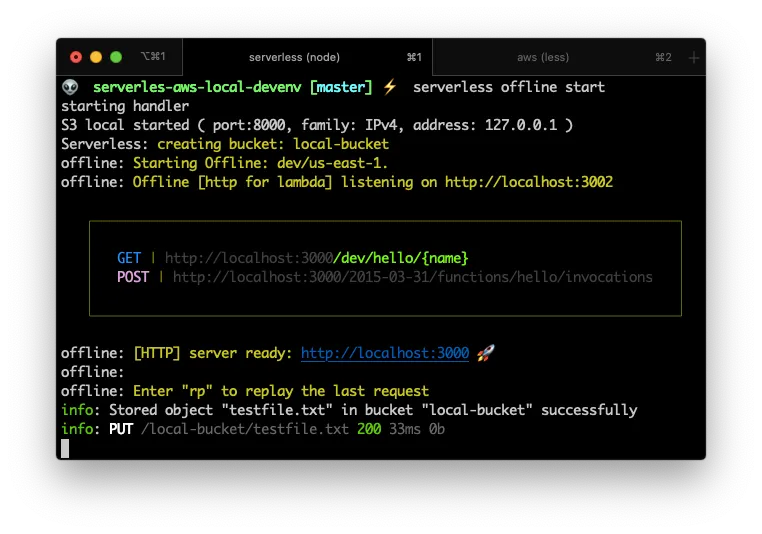This screenshot has height=534, width=762.
Task: Click the "starting handler" line
Action: (125, 106)
